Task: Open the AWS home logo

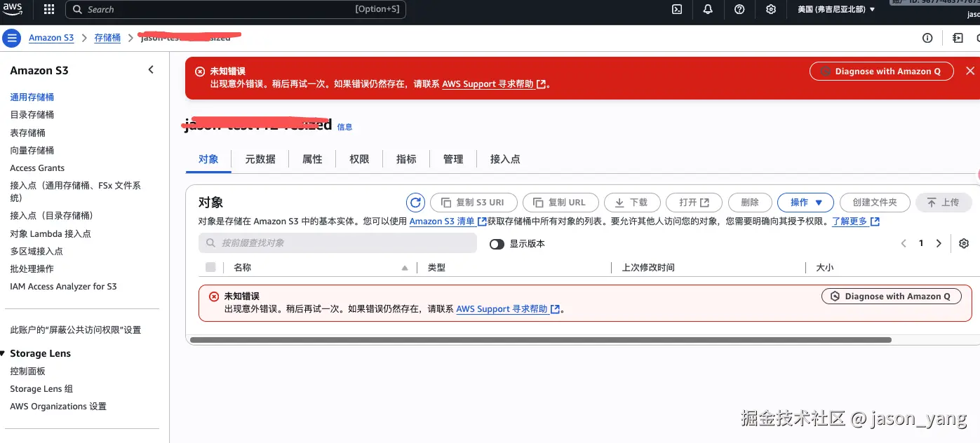Action: coord(13,9)
